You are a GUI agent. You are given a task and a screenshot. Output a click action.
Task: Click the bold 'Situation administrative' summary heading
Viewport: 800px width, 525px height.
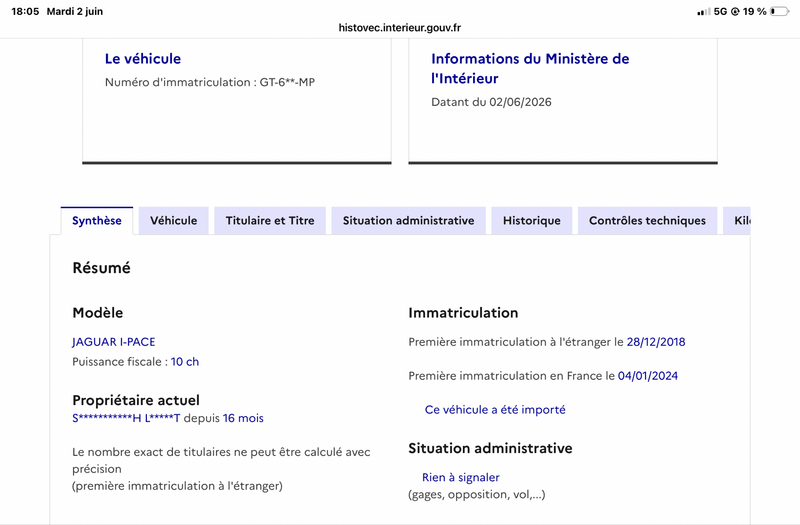click(x=490, y=448)
